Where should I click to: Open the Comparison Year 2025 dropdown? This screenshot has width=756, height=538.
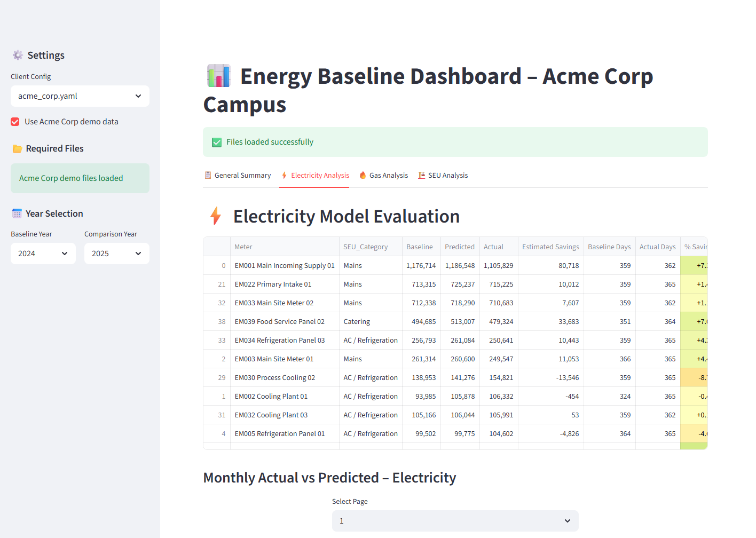(117, 254)
